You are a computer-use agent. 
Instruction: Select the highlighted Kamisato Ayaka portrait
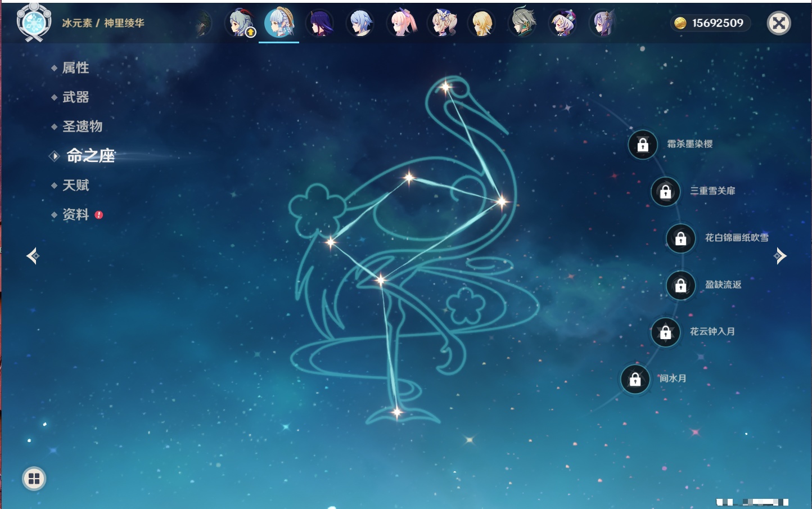point(279,22)
